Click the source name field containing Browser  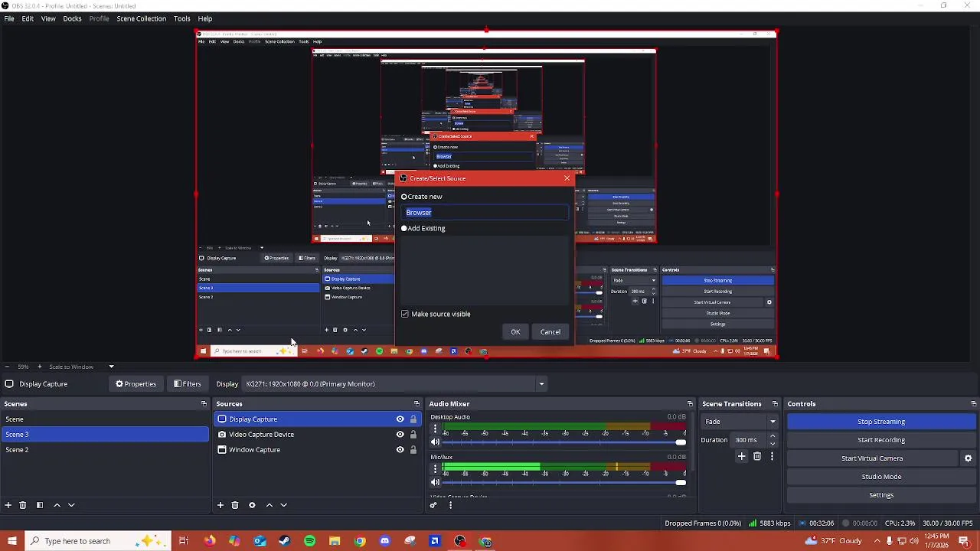(x=486, y=213)
